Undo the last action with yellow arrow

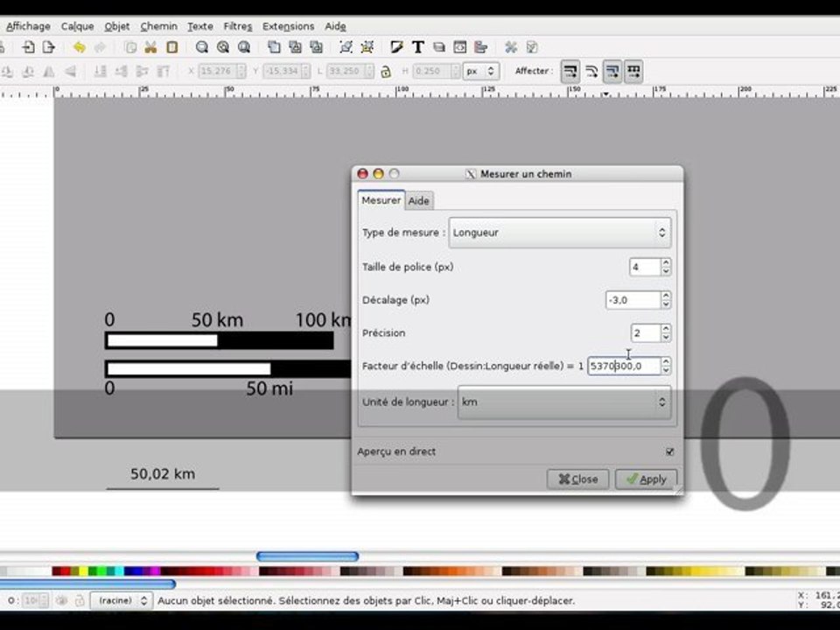[80, 47]
